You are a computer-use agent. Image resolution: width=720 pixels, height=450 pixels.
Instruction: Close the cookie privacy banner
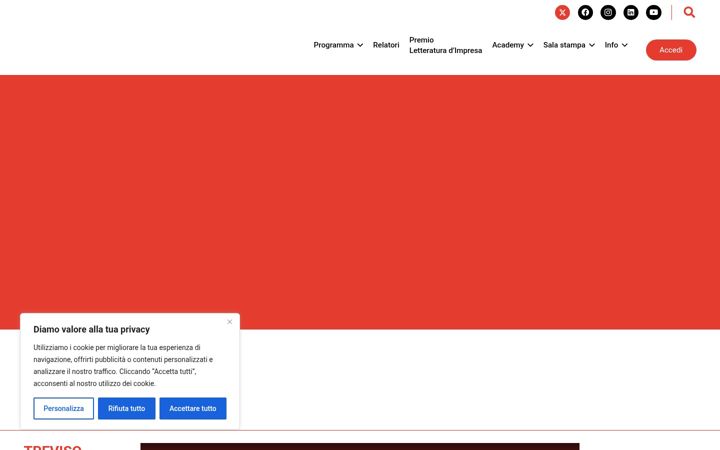[x=230, y=322]
